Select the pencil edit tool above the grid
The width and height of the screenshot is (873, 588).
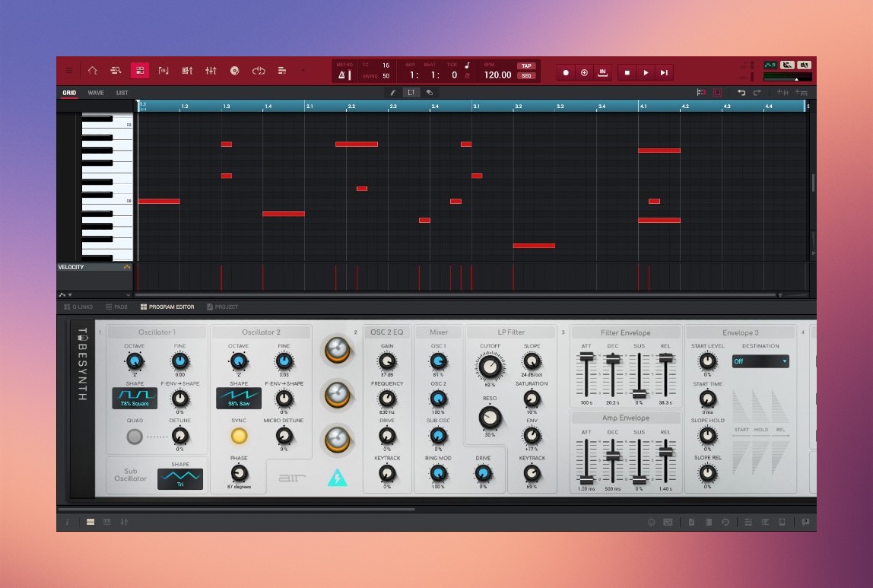(x=392, y=92)
